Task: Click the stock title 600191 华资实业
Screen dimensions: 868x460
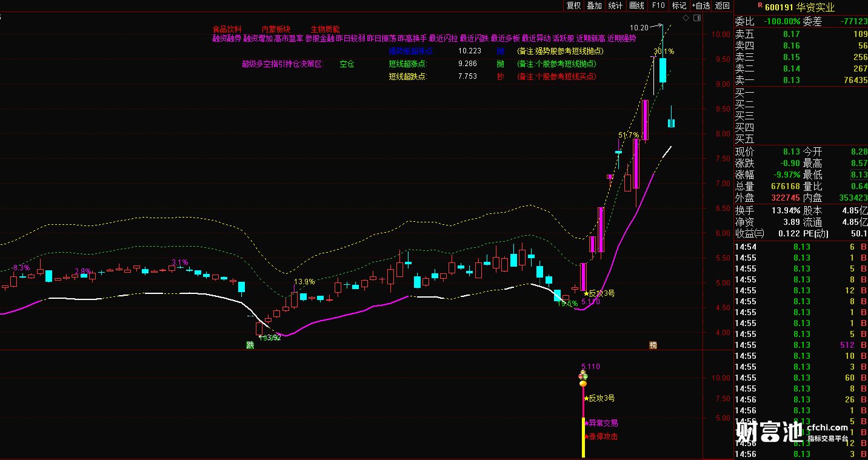Action: point(800,7)
